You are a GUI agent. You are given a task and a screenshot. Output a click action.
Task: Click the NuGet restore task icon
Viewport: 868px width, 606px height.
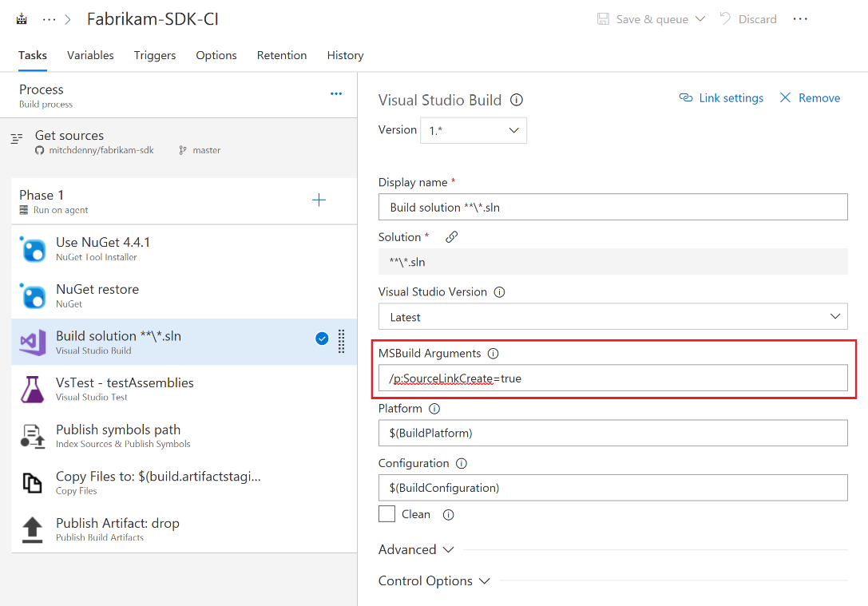(33, 295)
